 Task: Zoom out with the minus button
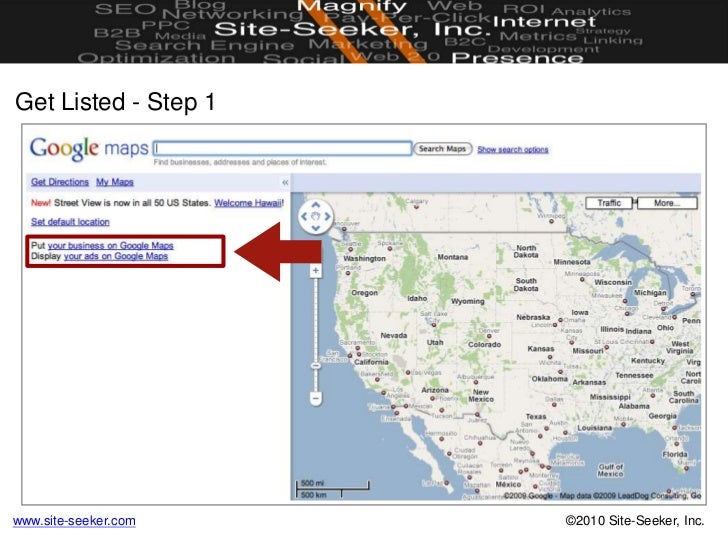(x=316, y=398)
